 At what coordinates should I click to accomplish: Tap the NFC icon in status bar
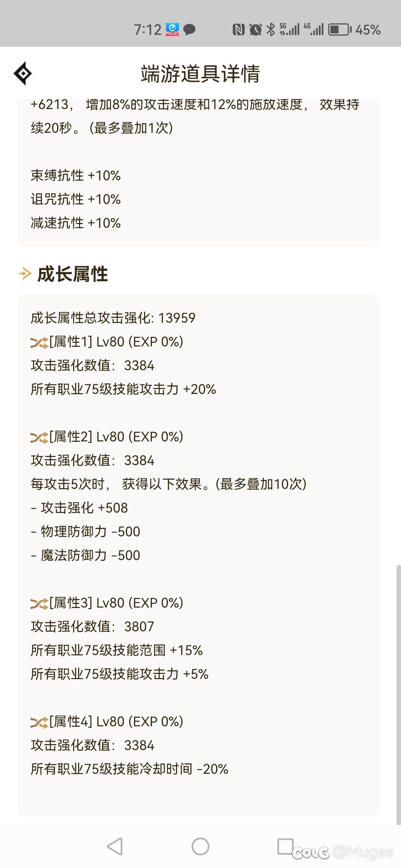[x=238, y=29]
